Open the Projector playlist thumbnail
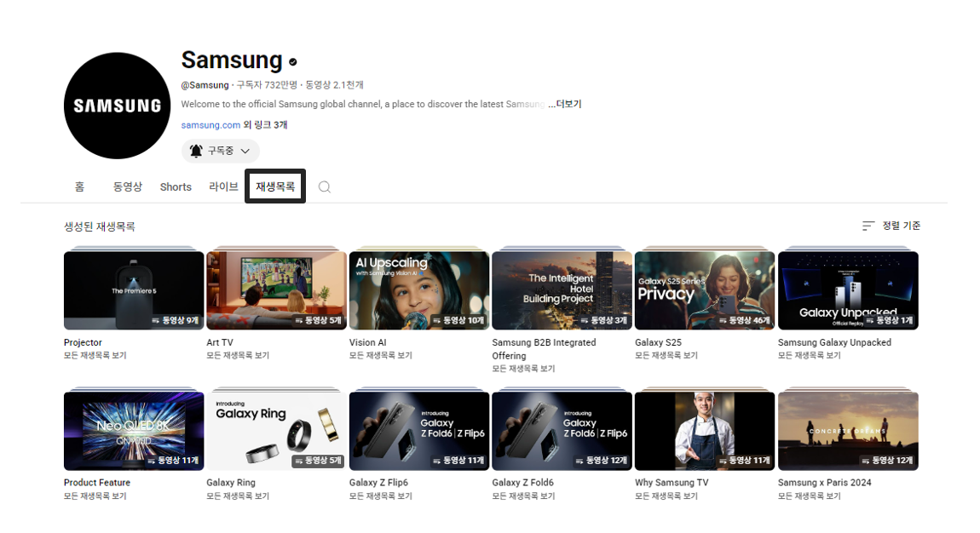The height and width of the screenshot is (533, 980). pos(134,290)
